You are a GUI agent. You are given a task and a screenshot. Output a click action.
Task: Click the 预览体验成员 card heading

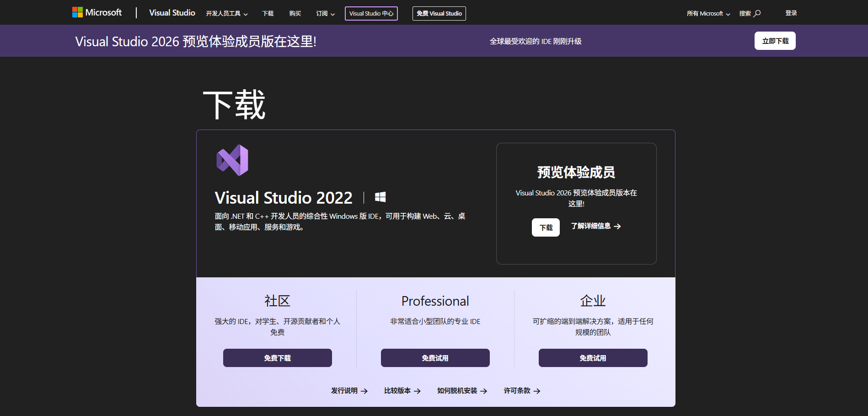point(576,172)
